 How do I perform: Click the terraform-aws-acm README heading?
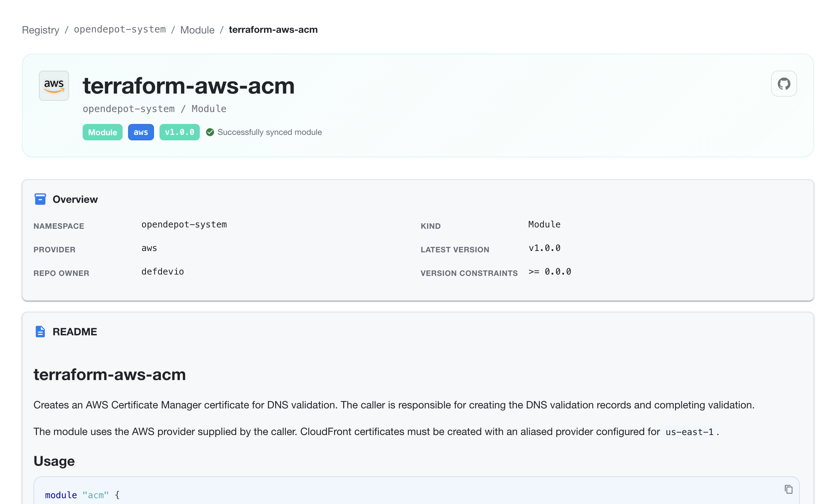click(110, 375)
